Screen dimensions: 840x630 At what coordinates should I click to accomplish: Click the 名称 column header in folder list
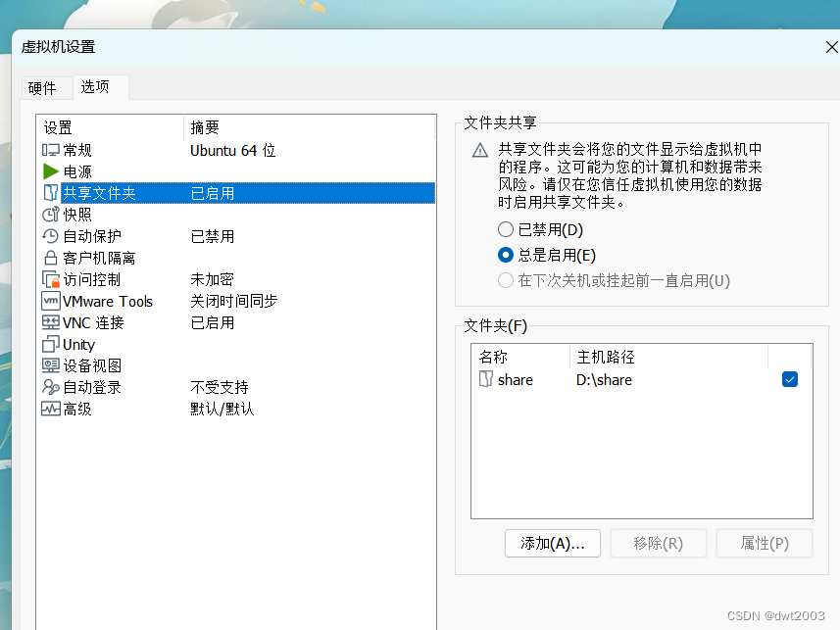[493, 357]
